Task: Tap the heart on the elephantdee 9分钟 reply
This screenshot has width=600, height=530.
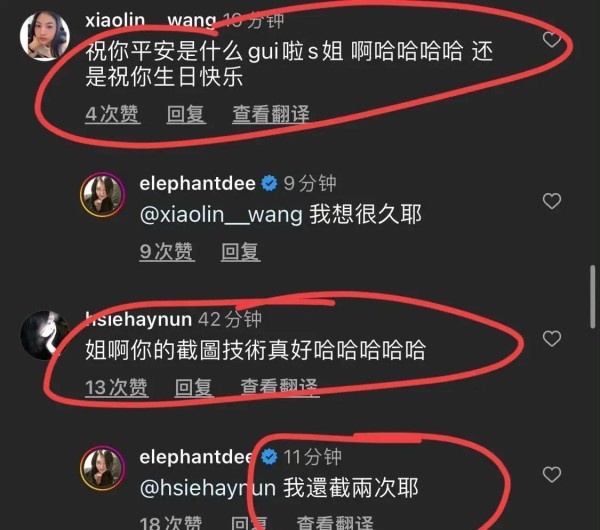Action: point(551,201)
